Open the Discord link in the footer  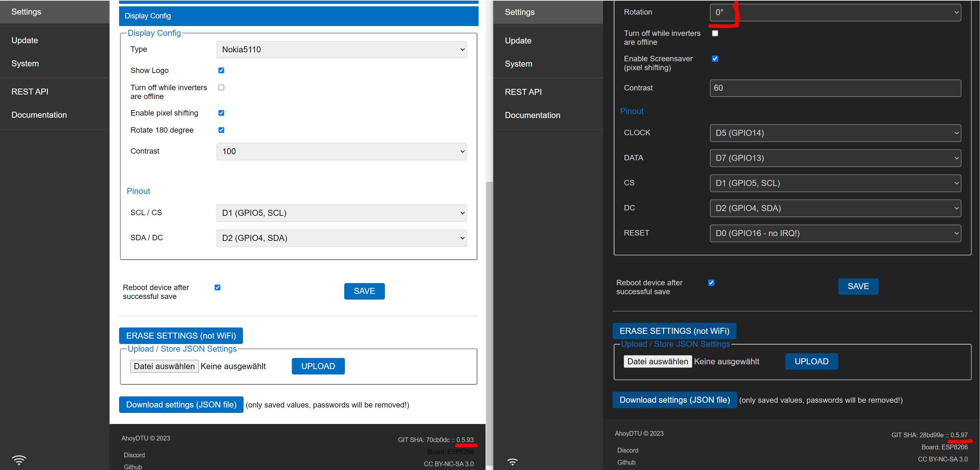pos(134,455)
